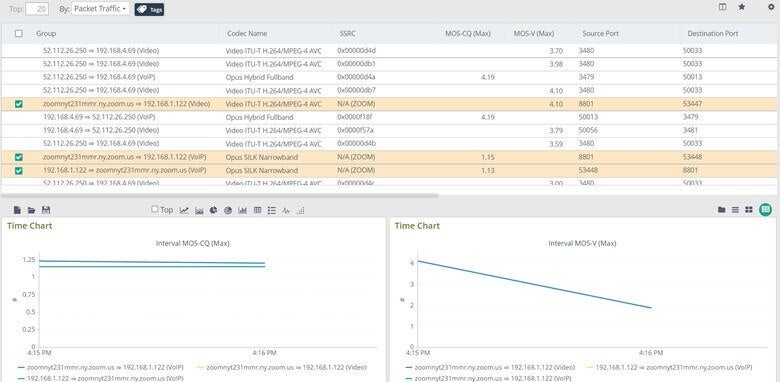This screenshot has height=382, width=780.
Task: Focus the Top count input field
Action: (37, 9)
